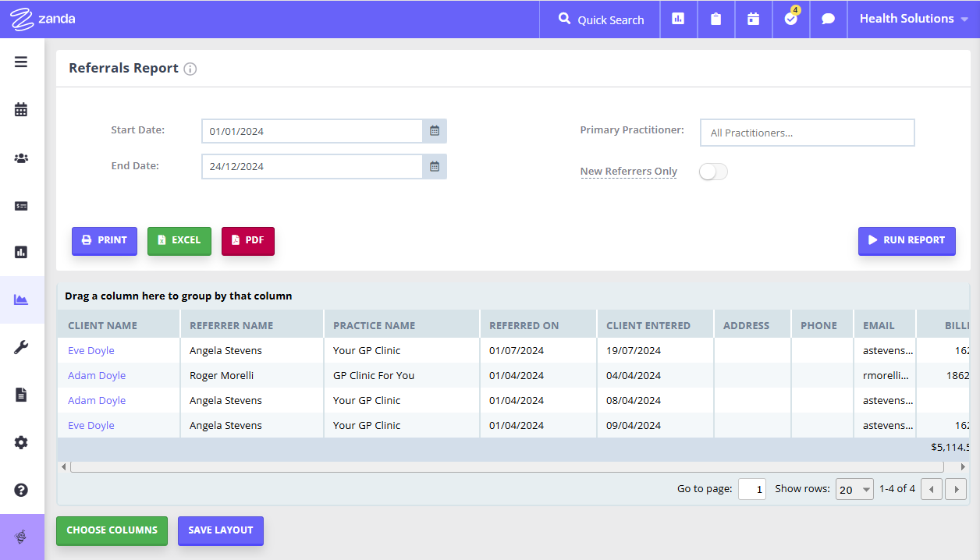Open the Show rows dropdown
The height and width of the screenshot is (560, 980).
click(x=854, y=488)
